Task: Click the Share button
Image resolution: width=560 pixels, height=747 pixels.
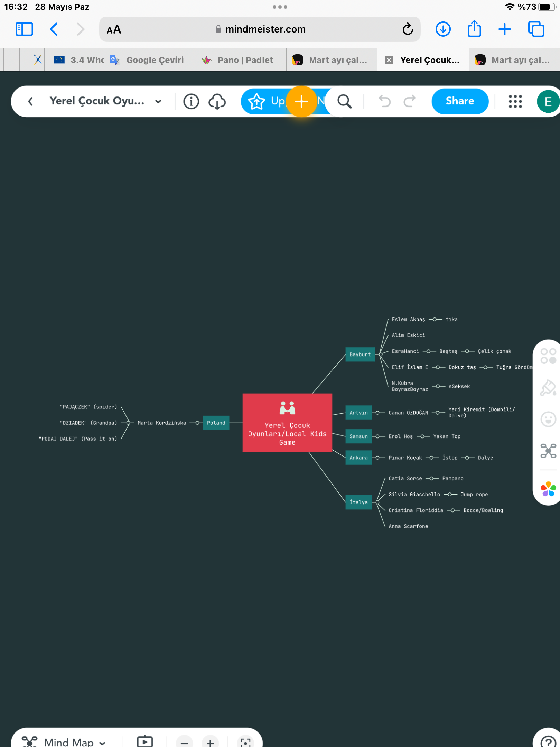Action: click(460, 101)
